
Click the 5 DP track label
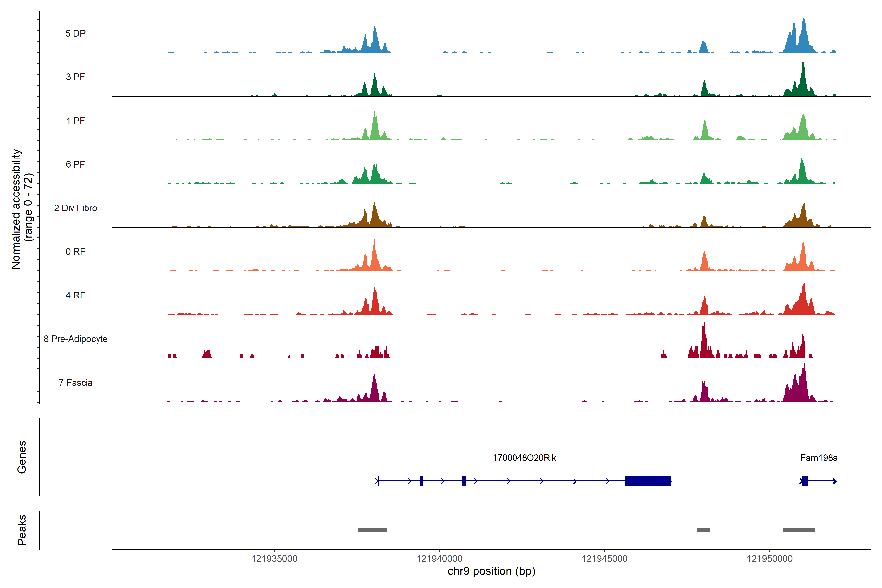click(x=75, y=33)
